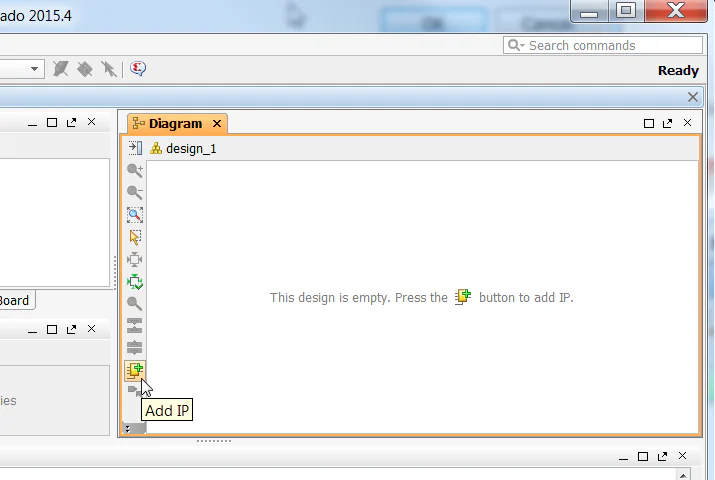715x480 pixels.
Task: Maximize the bottom console panel
Action: tap(642, 456)
